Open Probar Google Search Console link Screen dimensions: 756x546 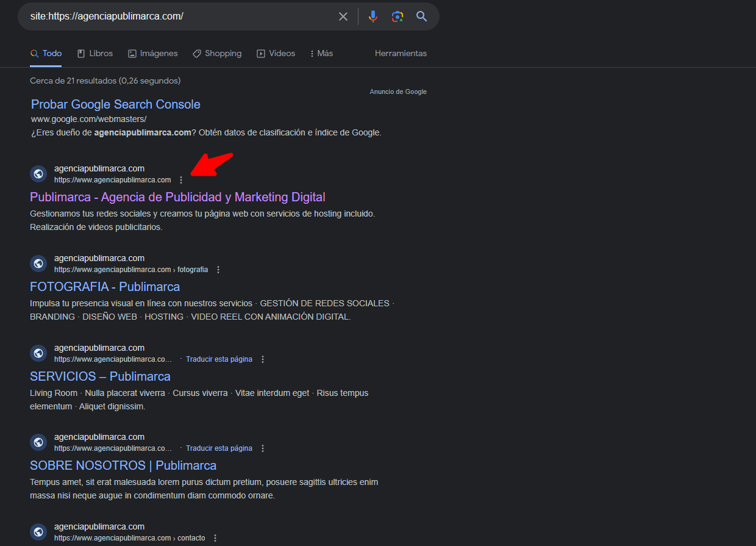pos(116,104)
